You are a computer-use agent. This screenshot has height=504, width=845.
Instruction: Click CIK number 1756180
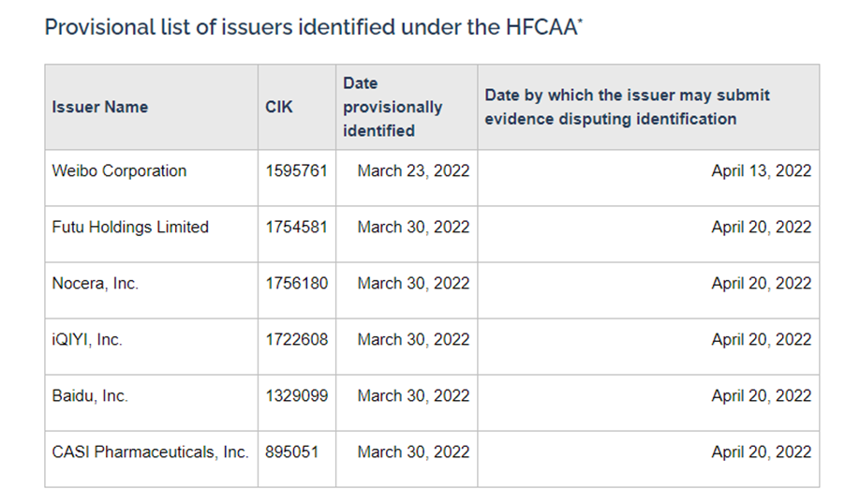point(296,284)
